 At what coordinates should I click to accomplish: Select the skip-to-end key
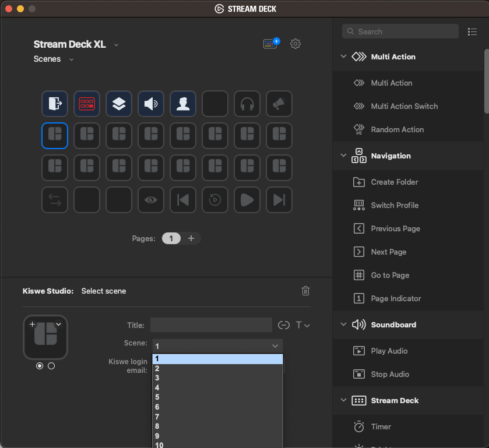(279, 200)
